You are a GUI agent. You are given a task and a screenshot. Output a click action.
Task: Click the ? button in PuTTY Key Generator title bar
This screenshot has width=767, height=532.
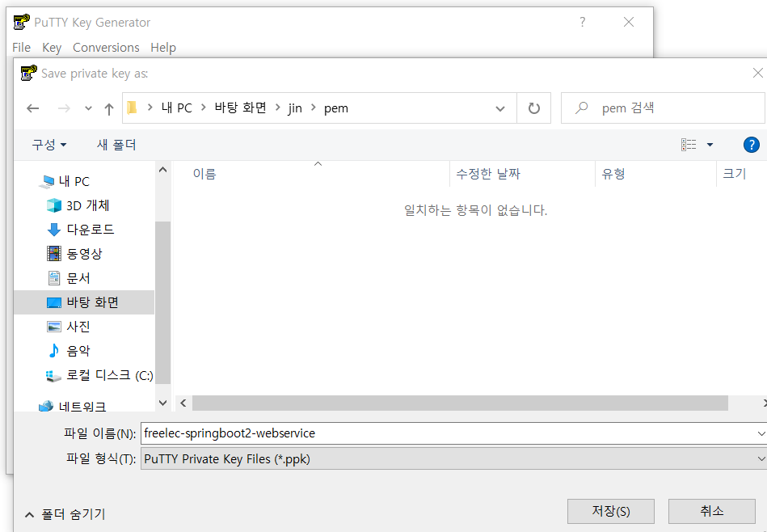click(582, 22)
